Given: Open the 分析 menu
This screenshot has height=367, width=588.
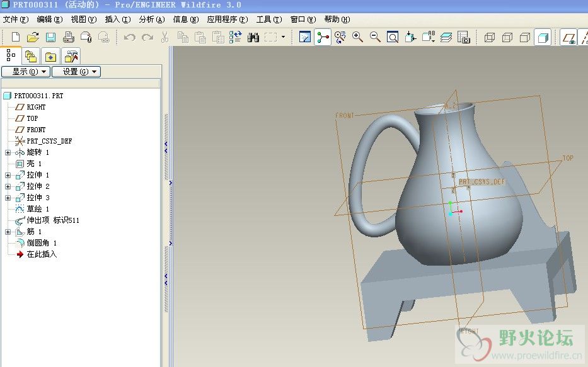Looking at the screenshot, I should tap(152, 20).
